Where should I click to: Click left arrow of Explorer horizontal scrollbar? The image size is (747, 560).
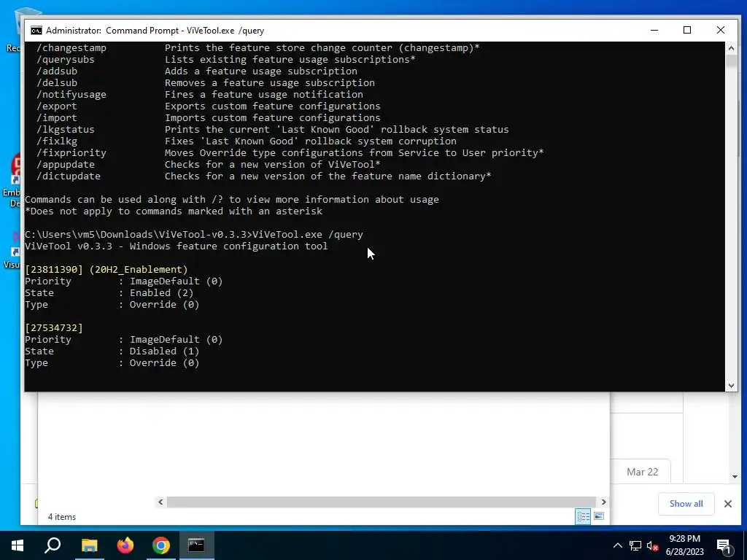click(x=160, y=502)
